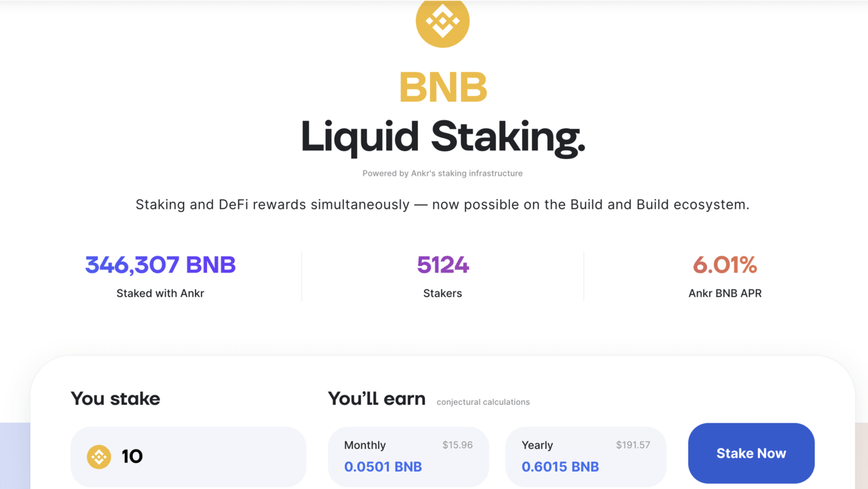Click the You stake heading
The height and width of the screenshot is (489, 868).
[x=116, y=399]
